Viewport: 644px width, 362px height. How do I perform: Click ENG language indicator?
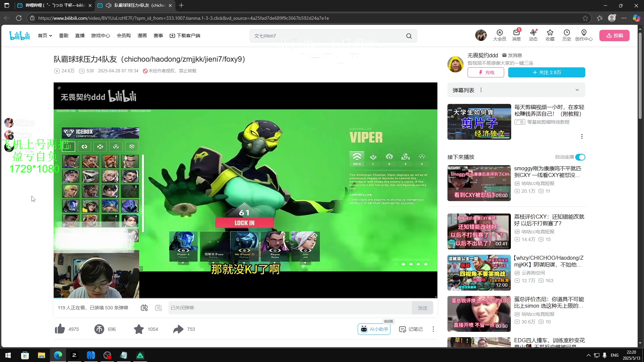tap(614, 355)
